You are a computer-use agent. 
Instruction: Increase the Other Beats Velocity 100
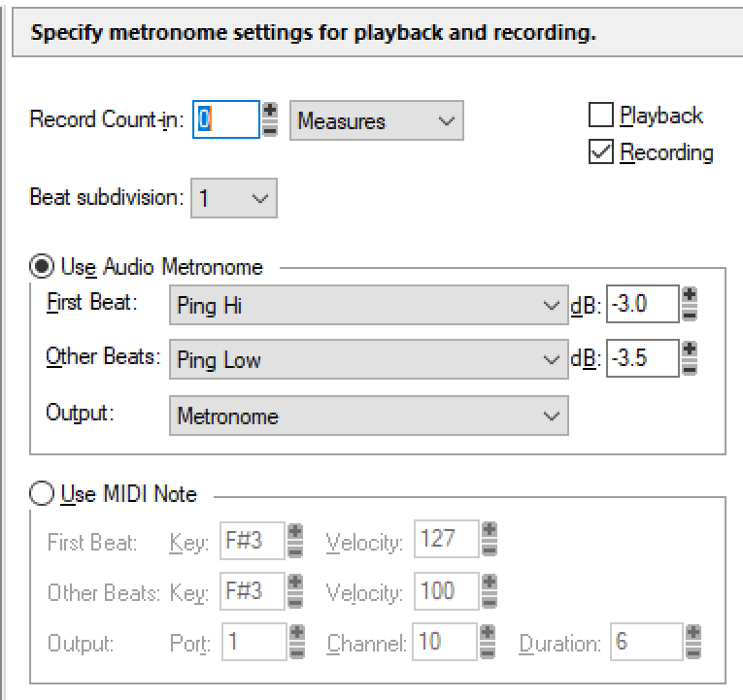tap(490, 583)
